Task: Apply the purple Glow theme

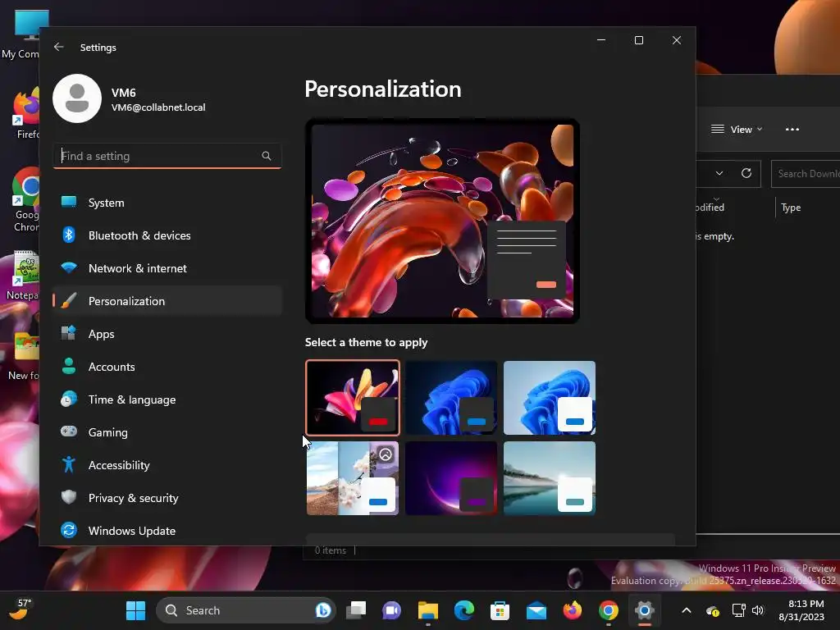Action: tap(451, 478)
